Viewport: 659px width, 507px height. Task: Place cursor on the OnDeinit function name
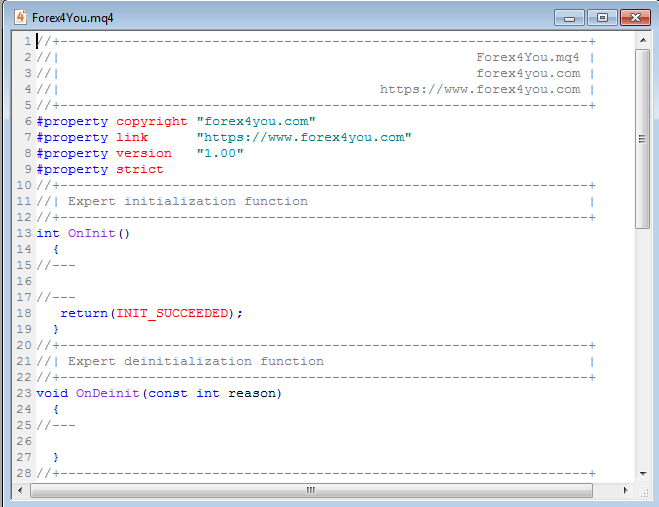tap(108, 393)
